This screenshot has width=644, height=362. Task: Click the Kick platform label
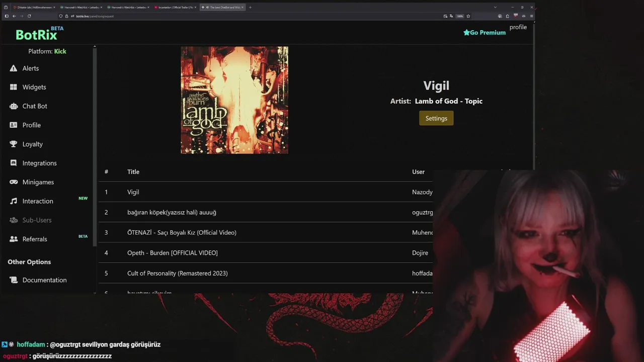coord(60,51)
